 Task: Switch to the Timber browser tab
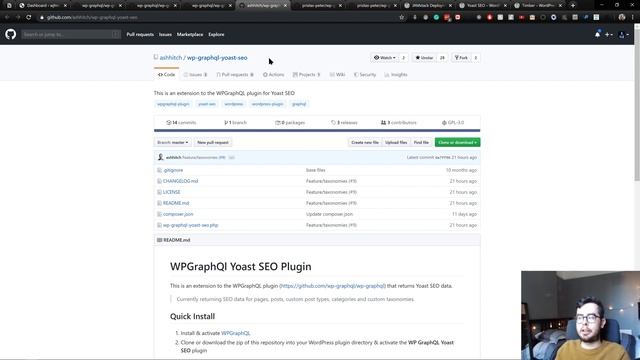(538, 6)
